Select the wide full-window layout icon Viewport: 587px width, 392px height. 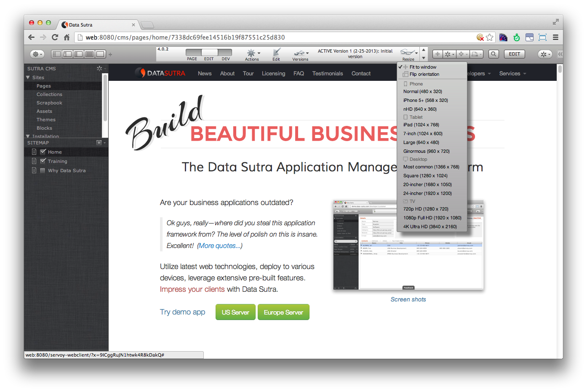click(100, 54)
